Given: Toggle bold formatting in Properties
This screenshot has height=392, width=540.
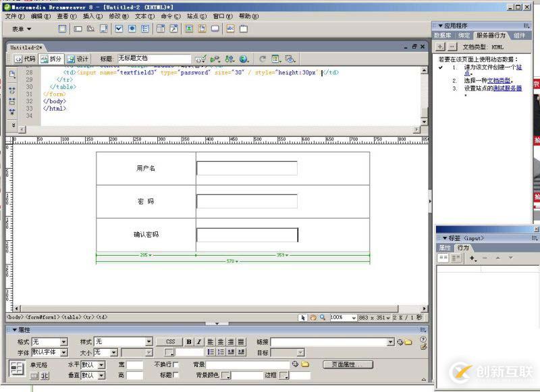Looking at the screenshot, I should [x=188, y=341].
